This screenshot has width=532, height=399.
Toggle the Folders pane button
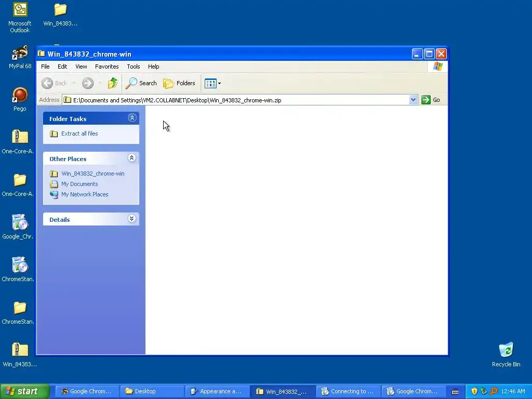[x=179, y=83]
